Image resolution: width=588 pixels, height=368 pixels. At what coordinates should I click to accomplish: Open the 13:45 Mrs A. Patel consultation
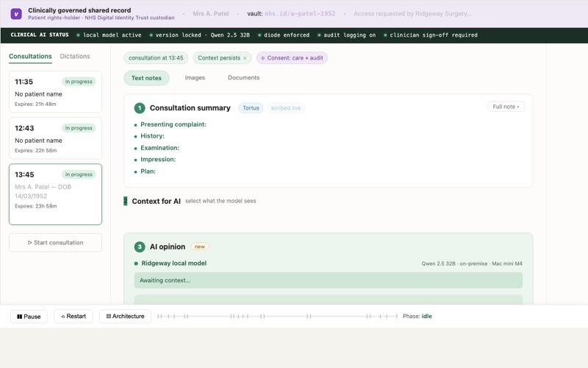tap(56, 194)
